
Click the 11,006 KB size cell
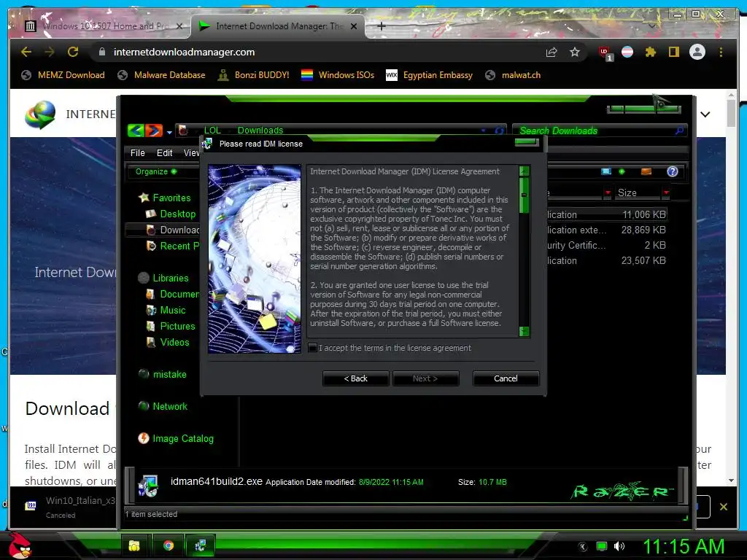(643, 215)
